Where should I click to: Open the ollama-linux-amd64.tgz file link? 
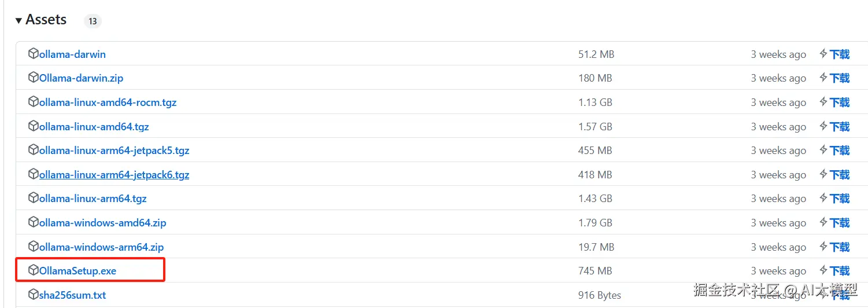(94, 127)
